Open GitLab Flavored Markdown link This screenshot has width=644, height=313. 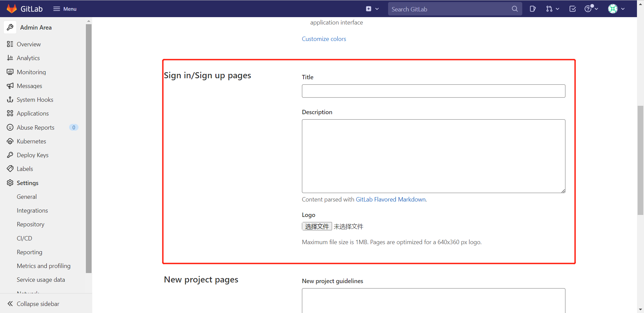point(391,199)
